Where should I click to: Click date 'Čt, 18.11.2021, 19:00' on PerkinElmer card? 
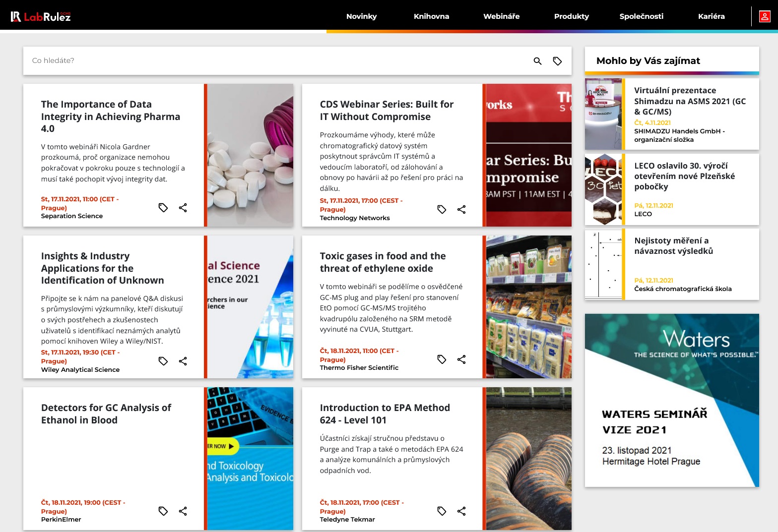click(x=83, y=507)
